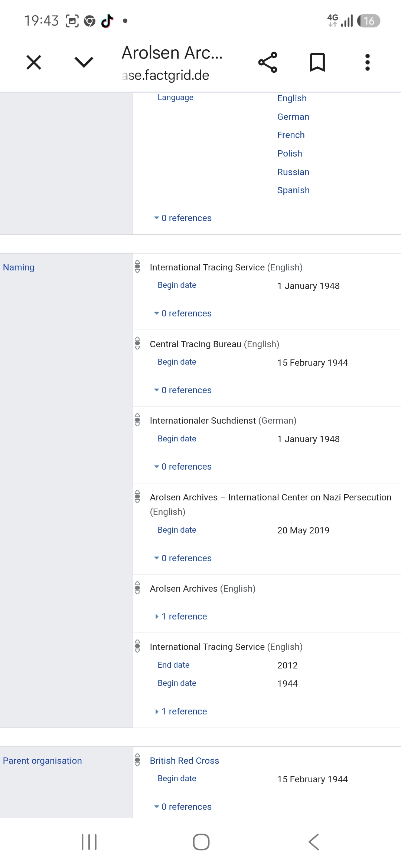Close the Chrome custom tab
401x868 pixels.
tap(34, 62)
